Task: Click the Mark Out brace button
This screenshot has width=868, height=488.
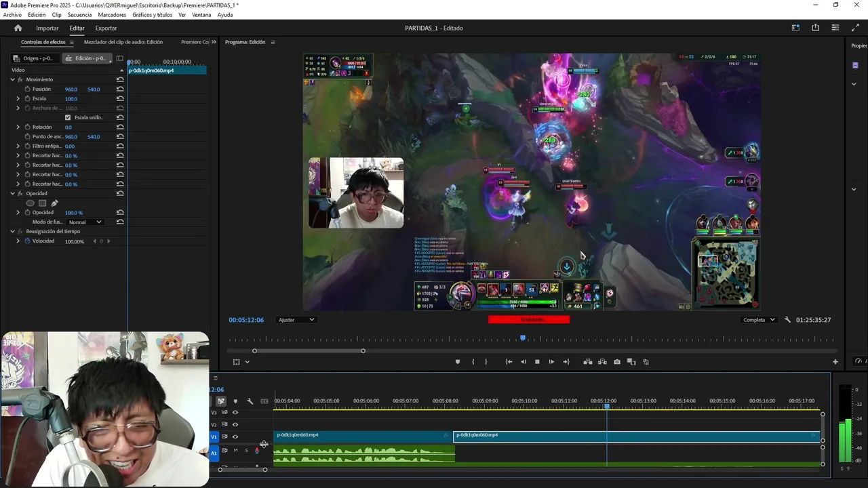Action: [486, 362]
